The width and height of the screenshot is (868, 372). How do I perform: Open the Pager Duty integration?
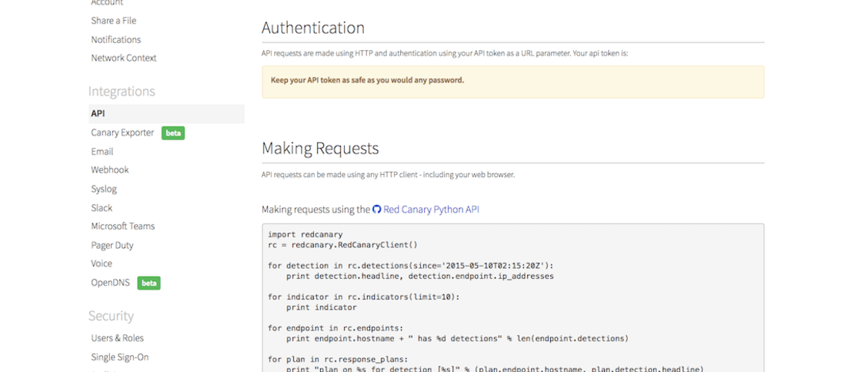[x=112, y=245]
